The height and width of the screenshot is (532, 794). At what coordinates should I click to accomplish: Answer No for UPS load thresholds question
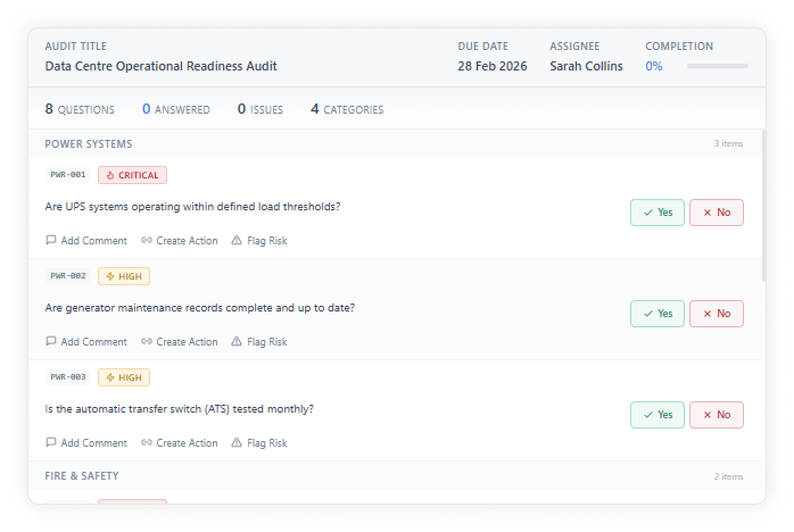point(716,213)
